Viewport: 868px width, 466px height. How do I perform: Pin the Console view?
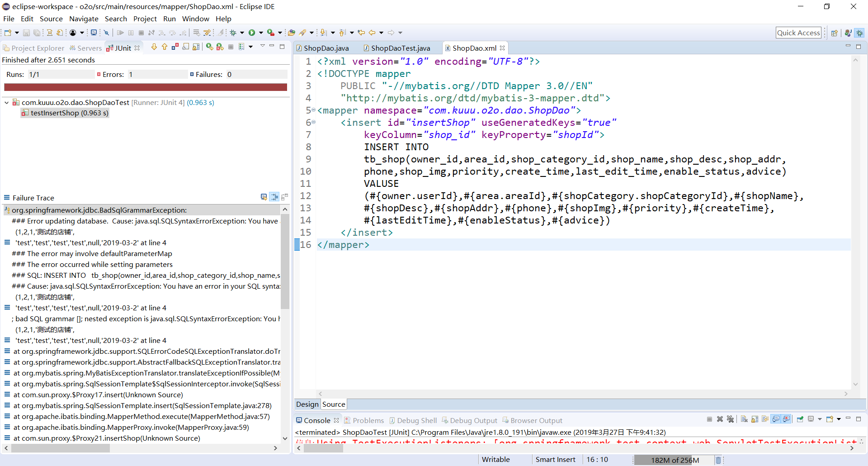pos(800,419)
